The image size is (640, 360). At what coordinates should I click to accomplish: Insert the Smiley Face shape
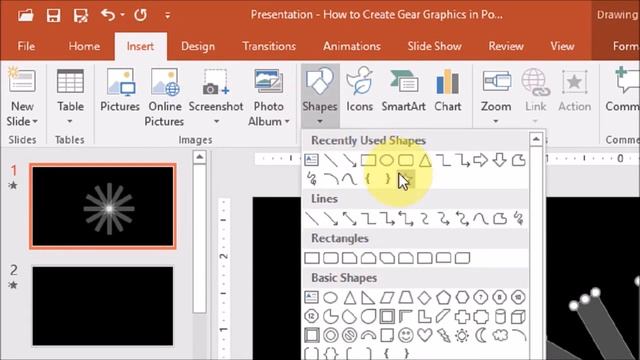406,336
